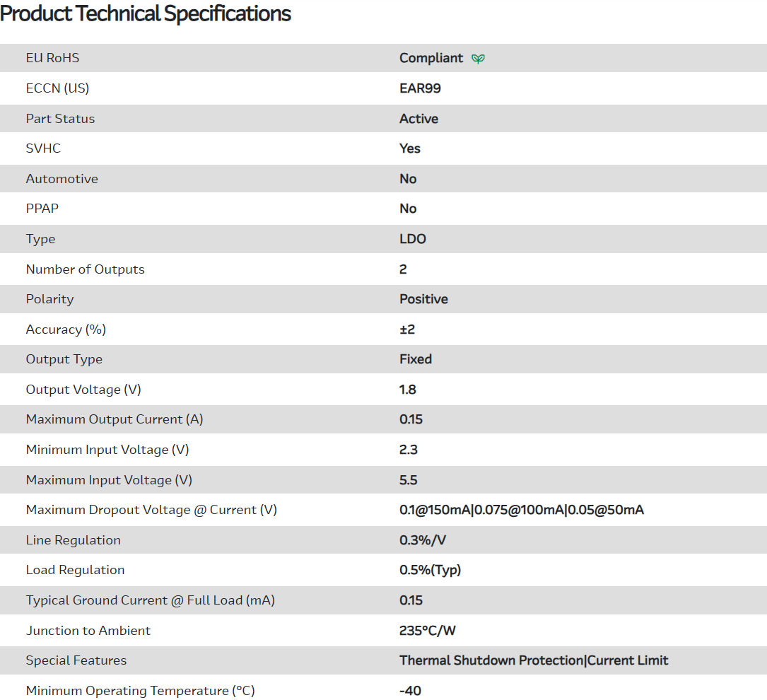
Task: Click the Thermal Shutdown Protection value
Action: tap(491, 660)
